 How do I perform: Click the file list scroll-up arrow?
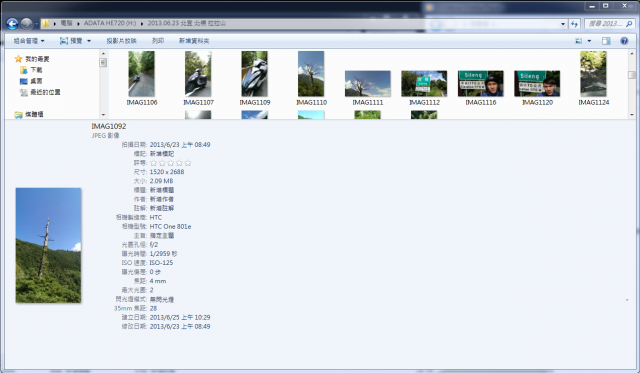click(631, 53)
